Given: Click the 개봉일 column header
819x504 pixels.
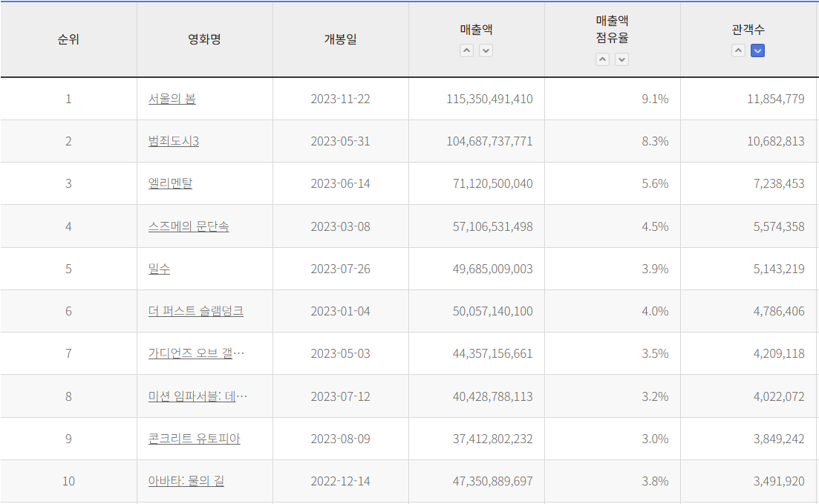Looking at the screenshot, I should [340, 39].
